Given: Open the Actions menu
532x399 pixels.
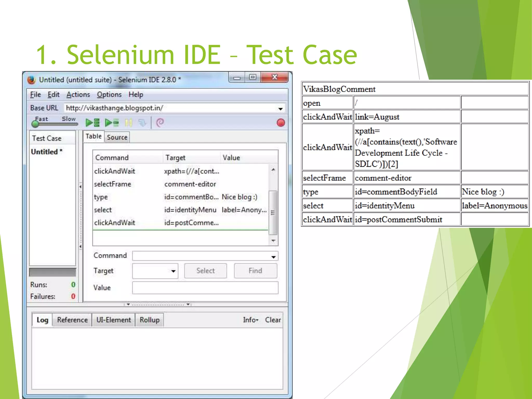Looking at the screenshot, I should (x=78, y=95).
